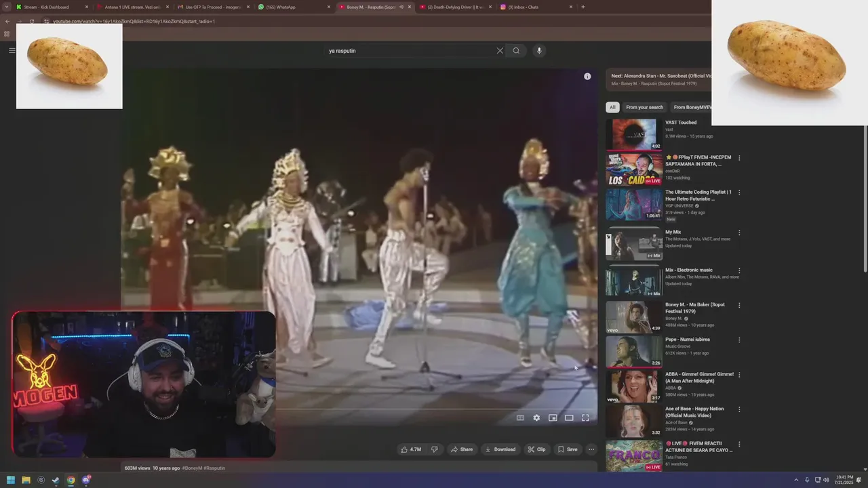Open the VAST Touched video title
The image size is (868, 488).
click(681, 123)
